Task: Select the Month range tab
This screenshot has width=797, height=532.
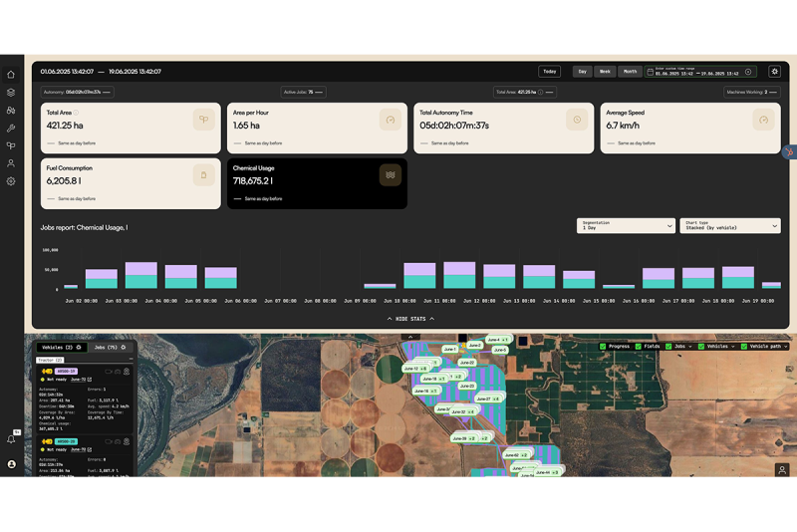Action: [630, 72]
